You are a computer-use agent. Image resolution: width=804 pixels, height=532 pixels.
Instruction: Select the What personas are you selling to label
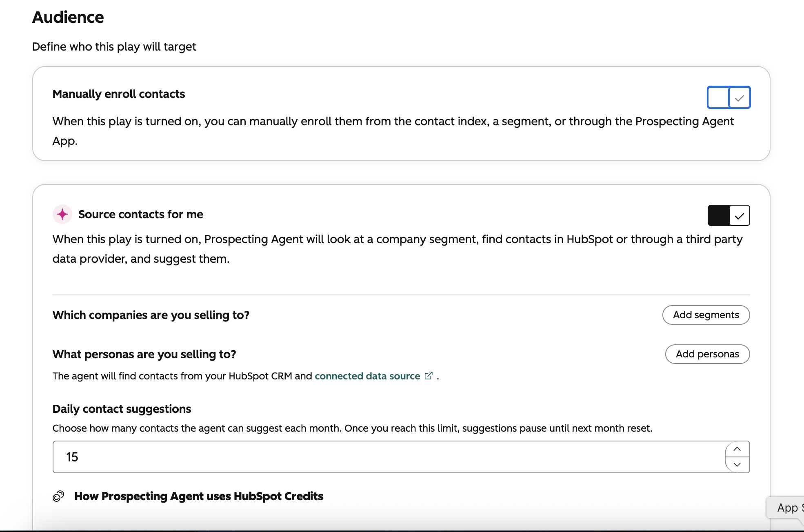[x=144, y=354]
